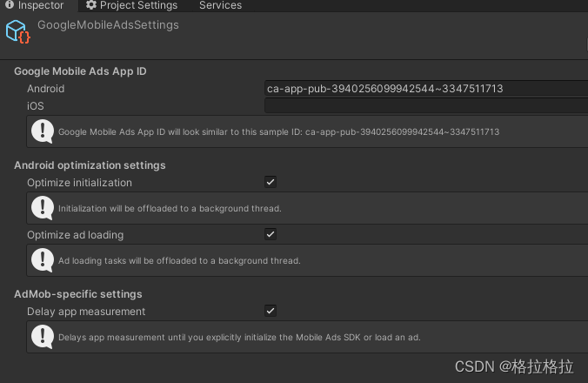Click the Delay app measurement label

[x=86, y=312]
